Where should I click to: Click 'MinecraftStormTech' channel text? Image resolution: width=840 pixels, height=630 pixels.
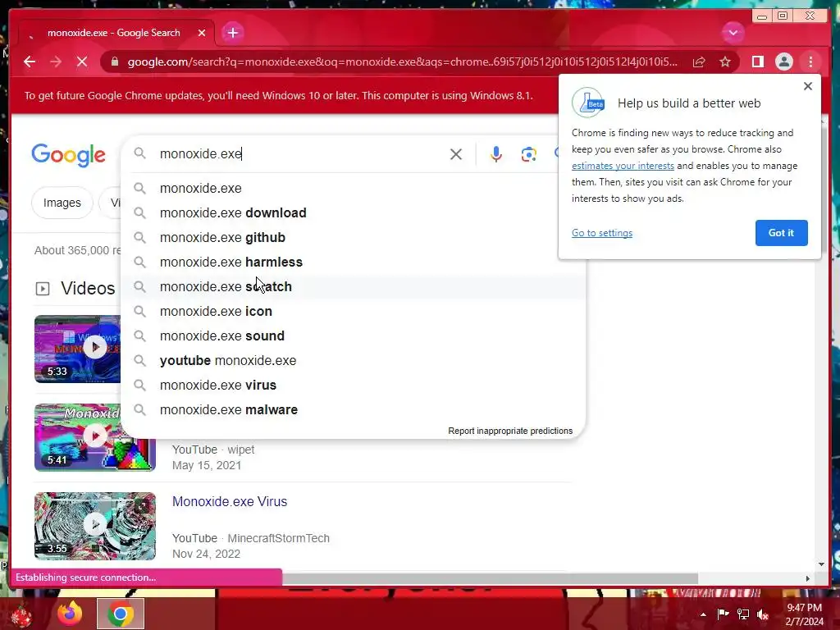tap(279, 538)
